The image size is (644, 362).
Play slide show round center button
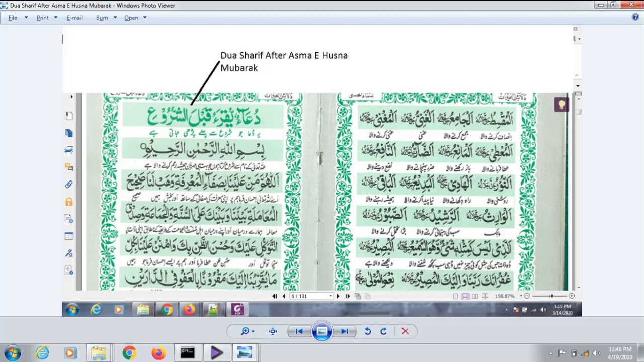[322, 331]
